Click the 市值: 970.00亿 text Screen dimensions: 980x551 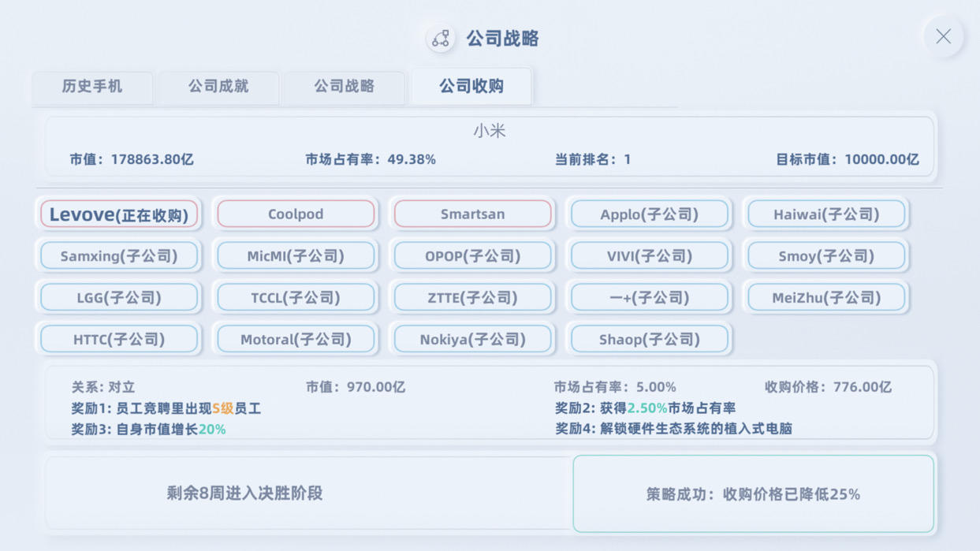(356, 387)
